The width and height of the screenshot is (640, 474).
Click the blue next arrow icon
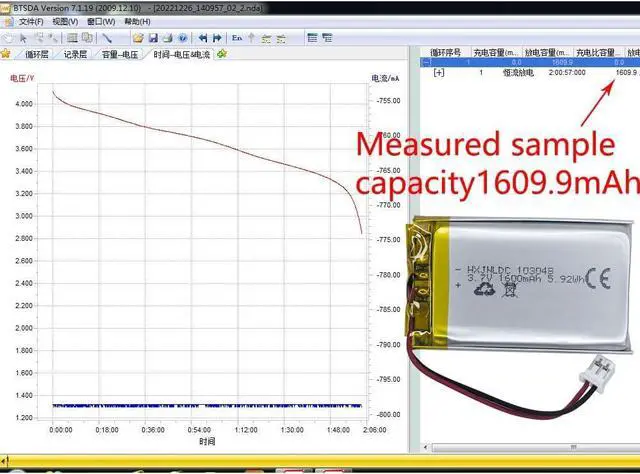point(217,37)
